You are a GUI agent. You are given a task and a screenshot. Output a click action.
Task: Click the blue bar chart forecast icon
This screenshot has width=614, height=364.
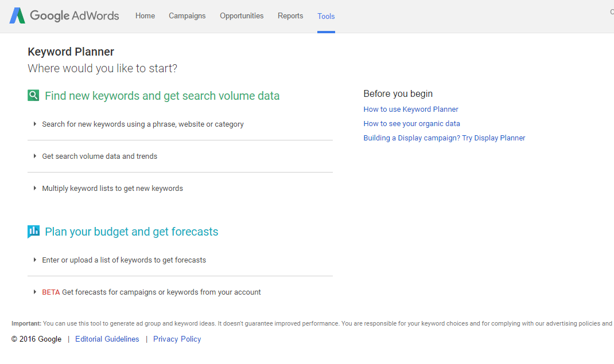pos(33,232)
